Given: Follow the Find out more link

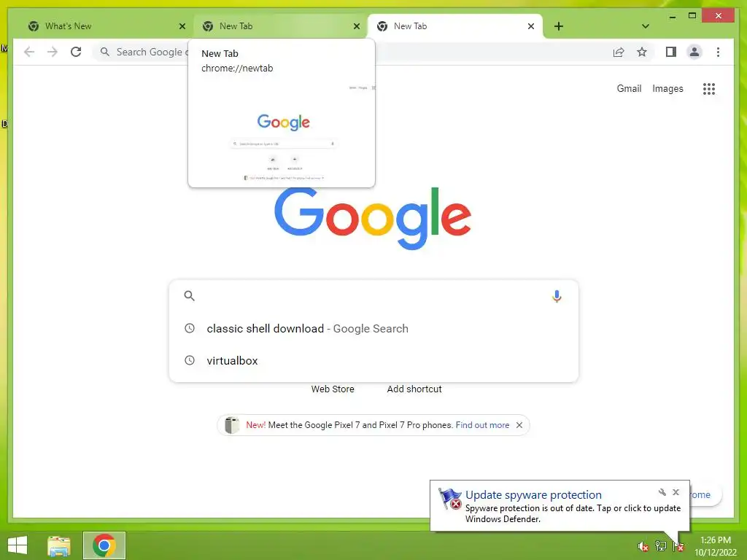Looking at the screenshot, I should (482, 425).
